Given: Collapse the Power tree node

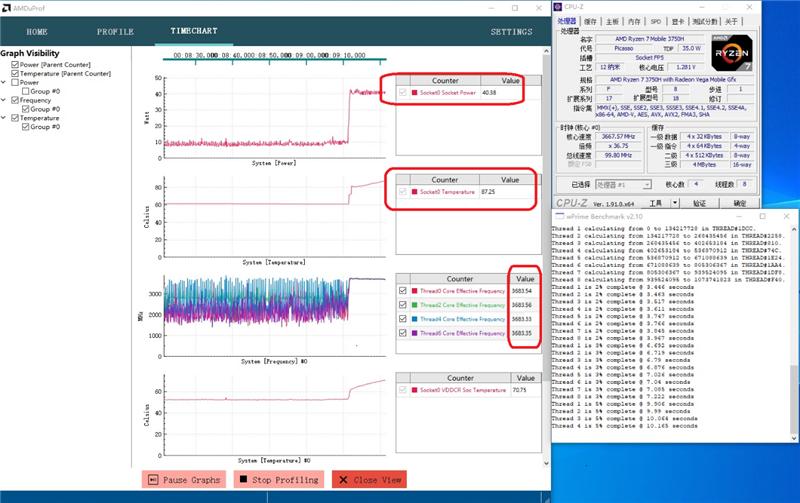Looking at the screenshot, I should coord(5,82).
